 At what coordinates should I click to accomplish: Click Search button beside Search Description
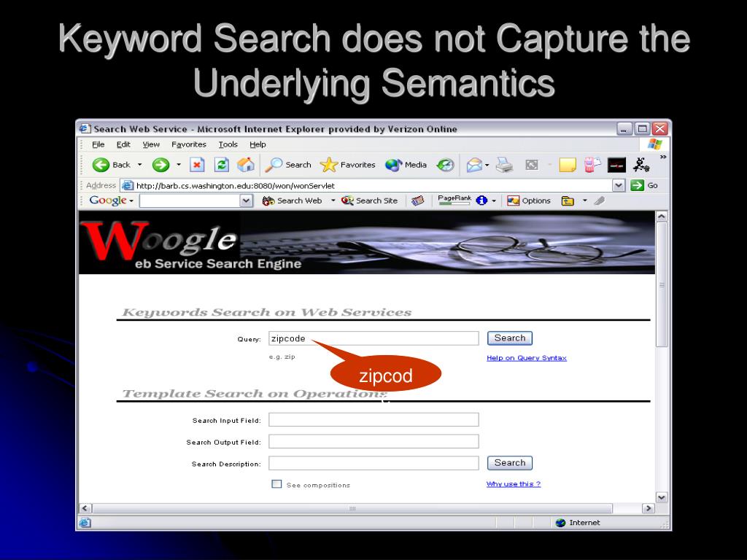[x=510, y=463]
